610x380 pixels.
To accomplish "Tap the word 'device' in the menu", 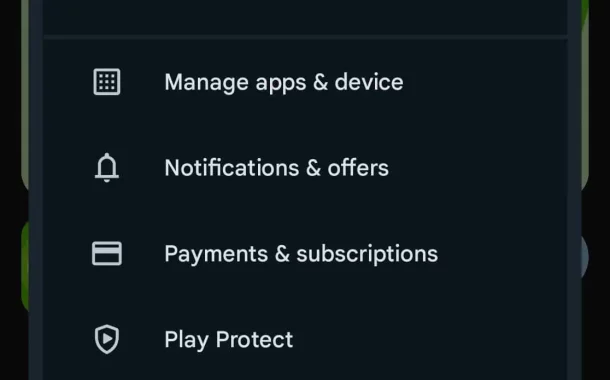I will coord(369,82).
